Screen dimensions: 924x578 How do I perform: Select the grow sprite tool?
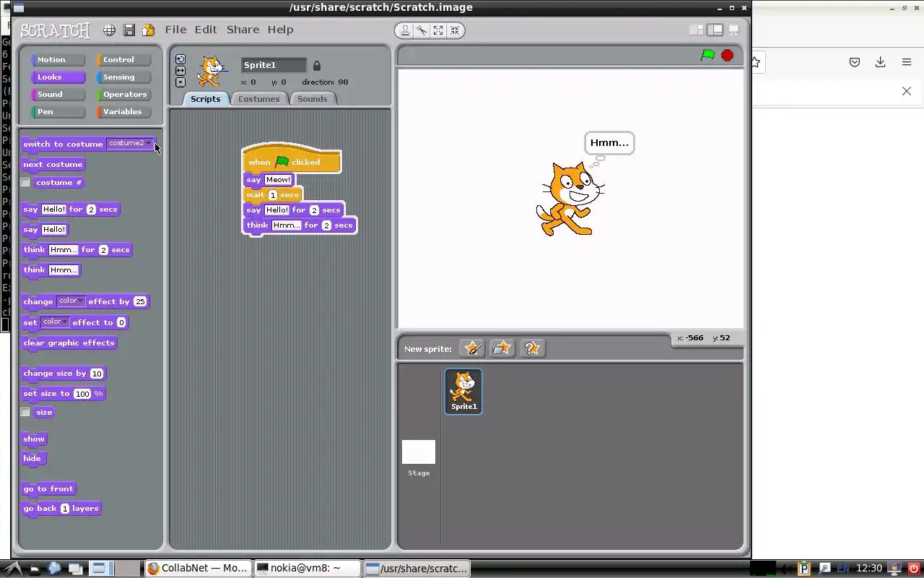pos(438,30)
